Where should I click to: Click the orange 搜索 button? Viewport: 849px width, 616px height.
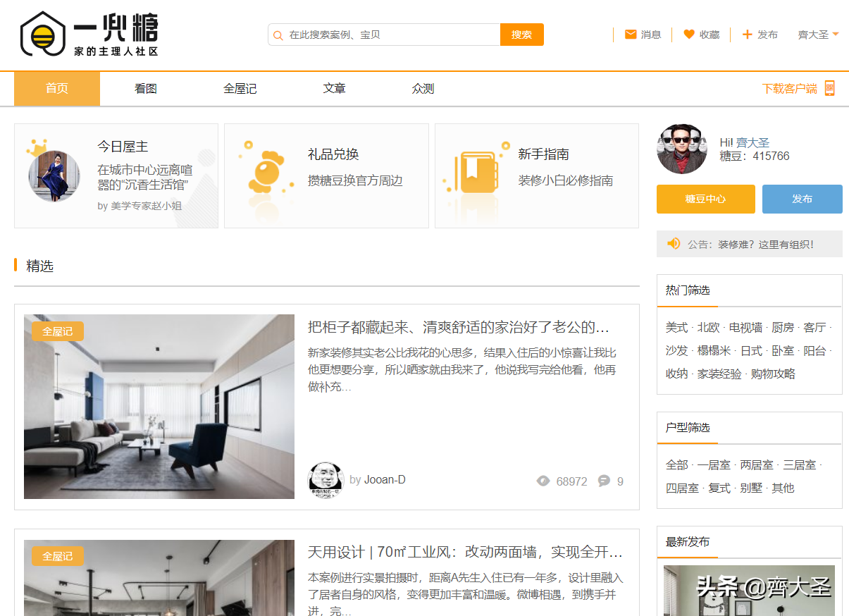point(522,35)
